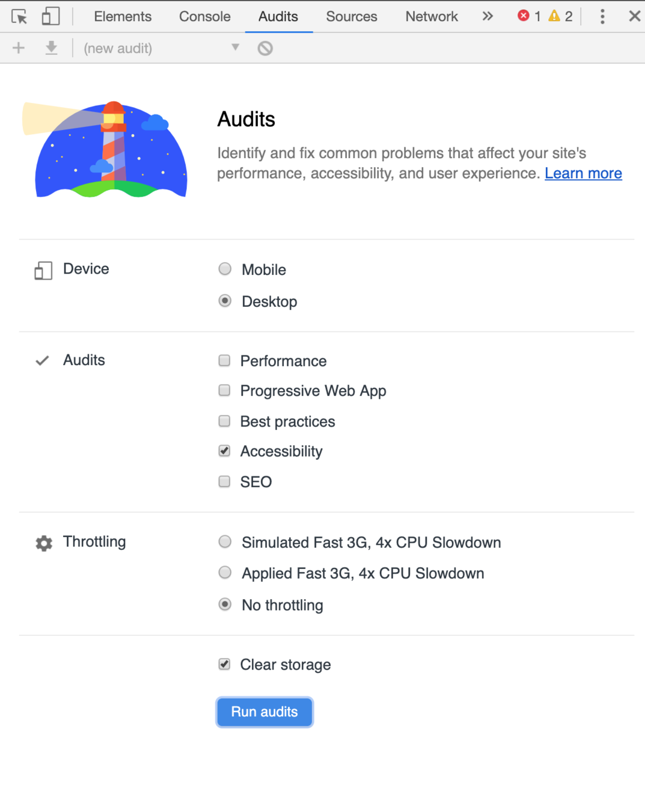Screen dimensions: 645x812
Task: Click the Run audits button
Action: click(264, 712)
